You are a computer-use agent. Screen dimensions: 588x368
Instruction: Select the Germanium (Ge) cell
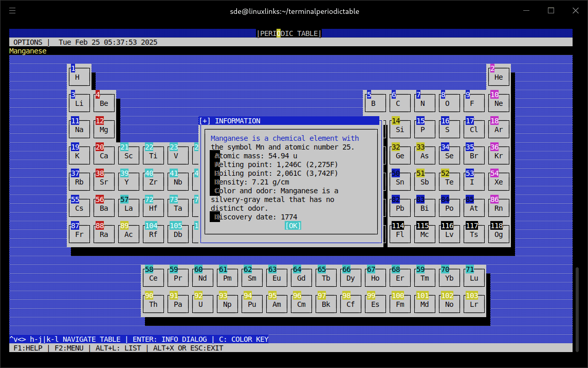pos(400,156)
